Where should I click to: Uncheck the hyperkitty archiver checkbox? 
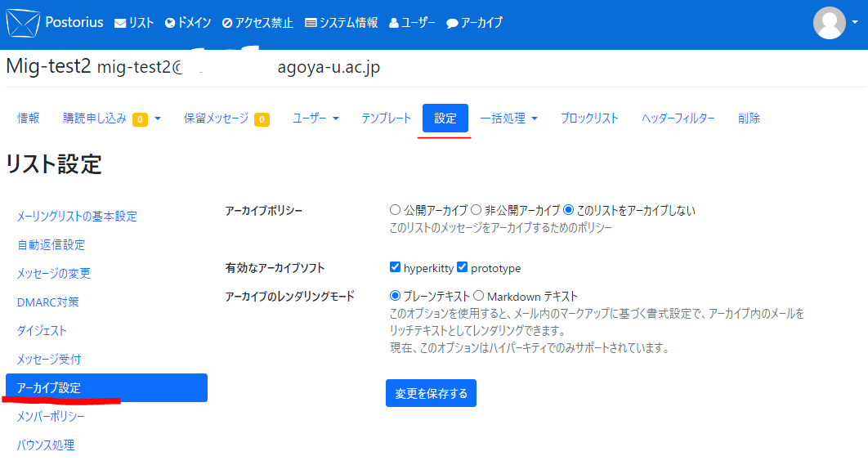pyautogui.click(x=396, y=267)
